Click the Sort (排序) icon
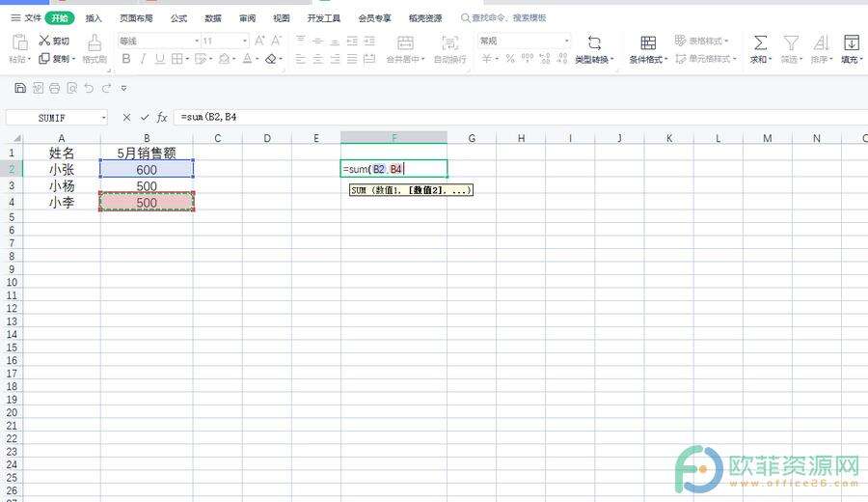The height and width of the screenshot is (502, 868). pos(821,42)
